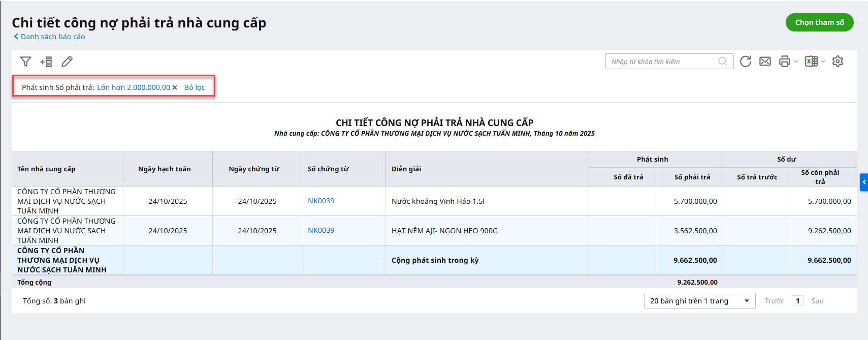Click the send email envelope icon
The width and height of the screenshot is (868, 340).
765,61
